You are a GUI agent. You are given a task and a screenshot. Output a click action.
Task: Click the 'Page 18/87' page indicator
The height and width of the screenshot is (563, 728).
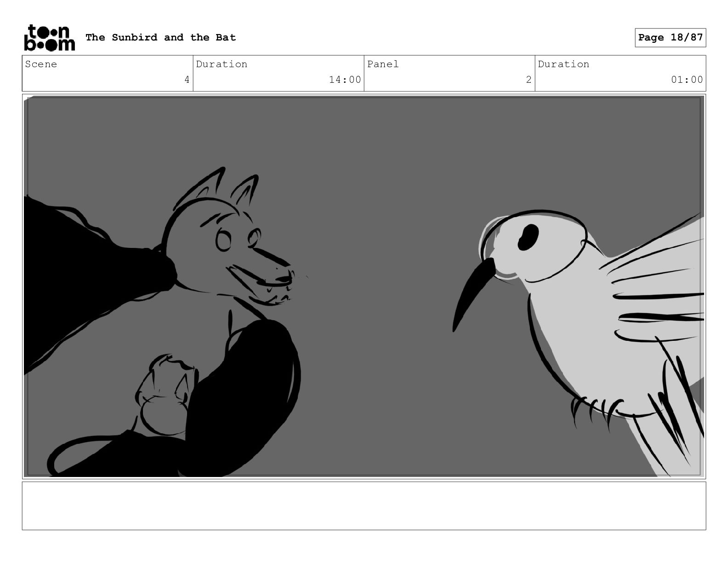(671, 37)
